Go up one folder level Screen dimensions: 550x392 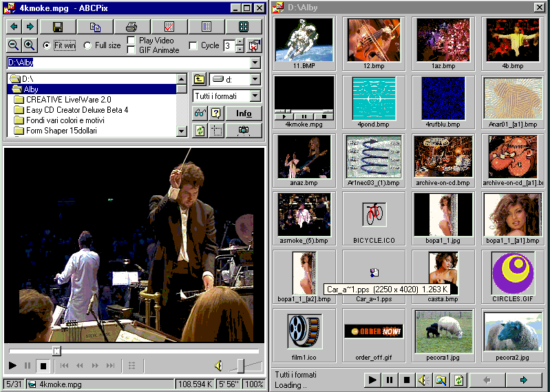(200, 79)
